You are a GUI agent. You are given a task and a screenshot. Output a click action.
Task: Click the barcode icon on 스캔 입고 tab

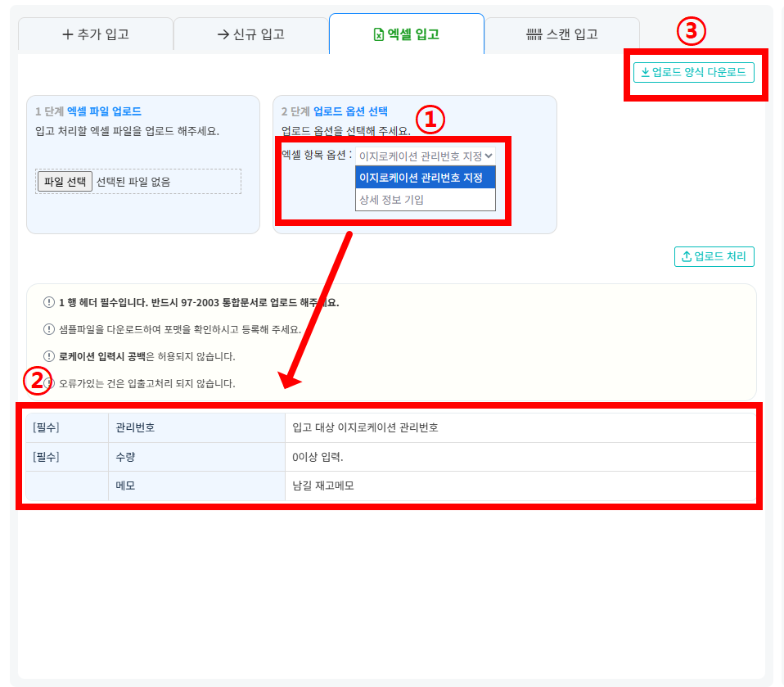[x=534, y=34]
